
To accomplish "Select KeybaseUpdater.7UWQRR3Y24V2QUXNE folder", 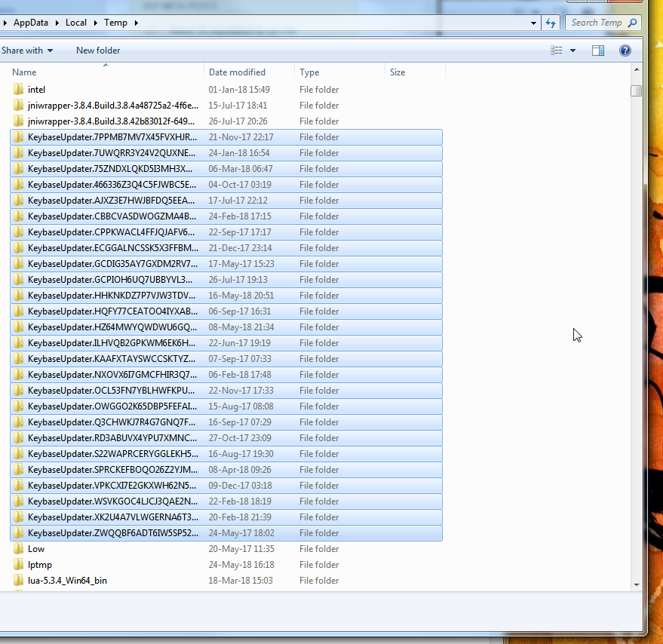I will click(x=226, y=153).
